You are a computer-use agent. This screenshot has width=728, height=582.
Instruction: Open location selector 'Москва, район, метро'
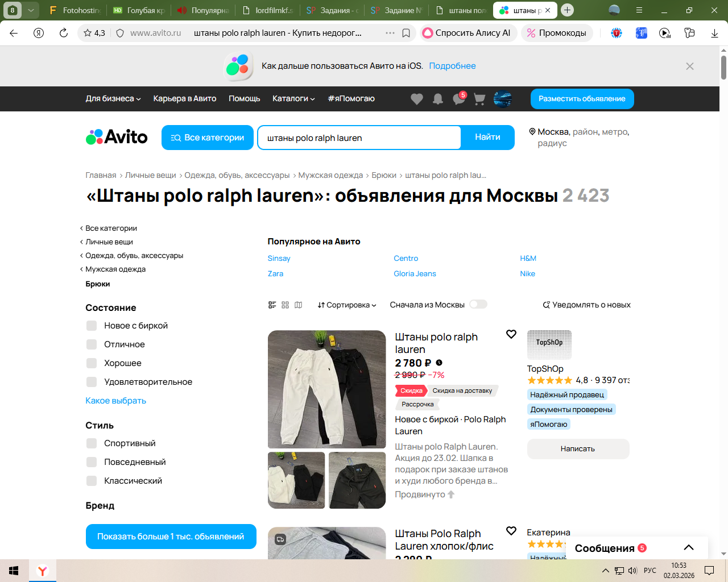(579, 138)
